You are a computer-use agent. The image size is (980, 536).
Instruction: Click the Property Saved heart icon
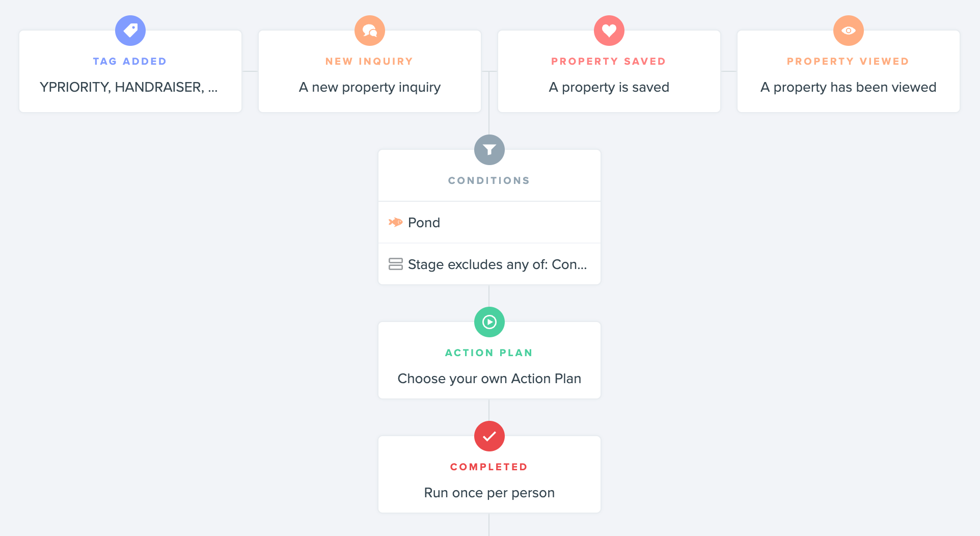(609, 31)
